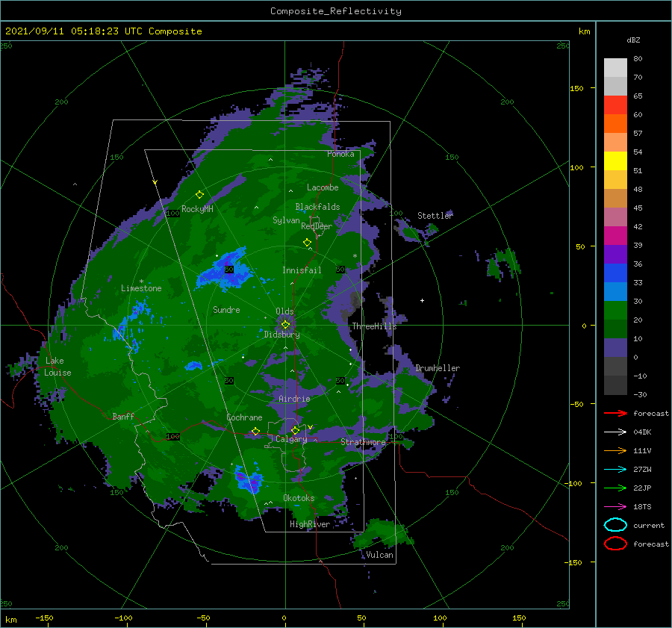Click the cyan 'current' ellipse icon
This screenshot has height=628, width=672.
coord(615,525)
